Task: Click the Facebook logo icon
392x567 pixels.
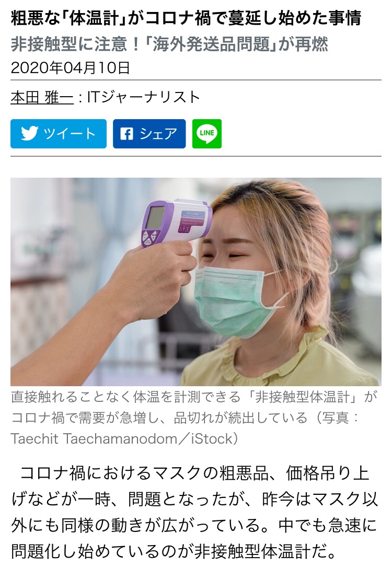Action: (x=126, y=134)
